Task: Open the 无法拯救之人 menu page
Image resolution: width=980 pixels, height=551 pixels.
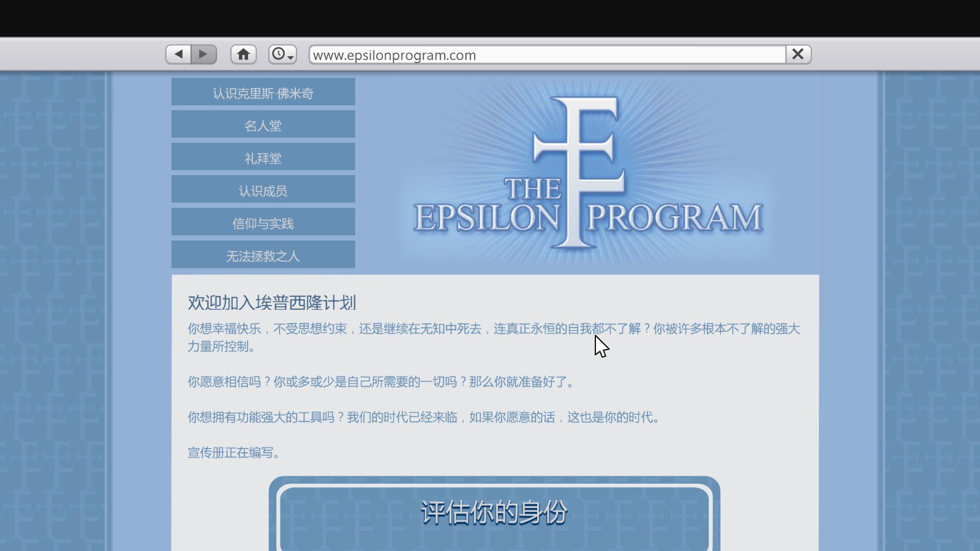Action: coord(263,255)
